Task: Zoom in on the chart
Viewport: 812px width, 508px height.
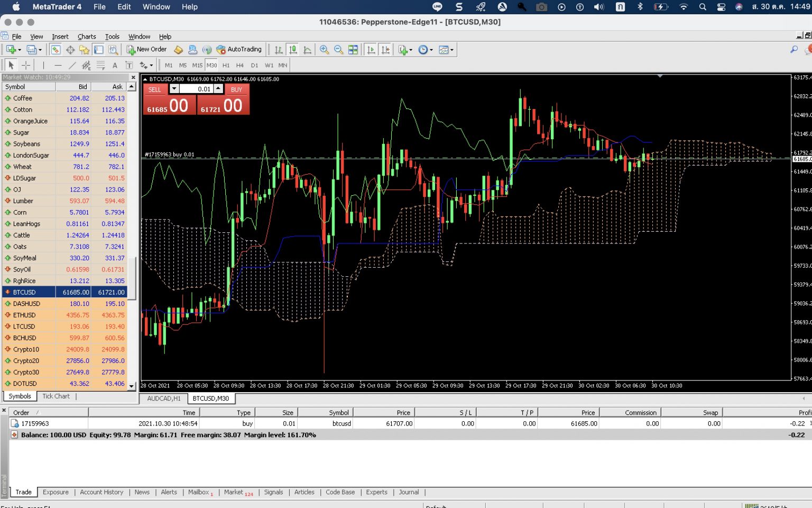Action: click(x=324, y=49)
